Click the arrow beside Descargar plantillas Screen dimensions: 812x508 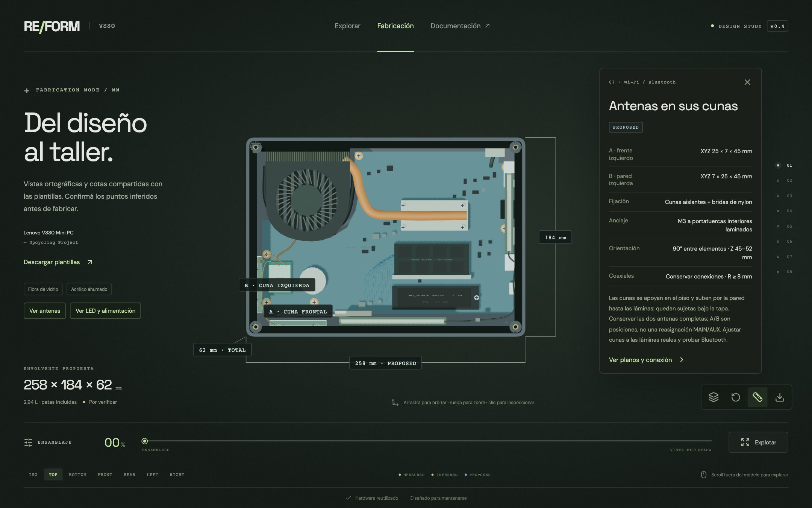pyautogui.click(x=90, y=262)
